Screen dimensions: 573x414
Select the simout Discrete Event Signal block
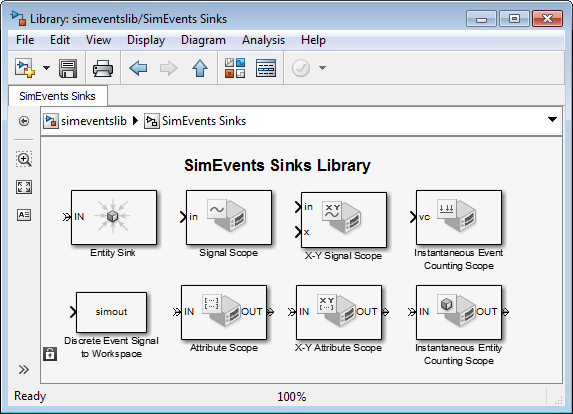pos(111,312)
